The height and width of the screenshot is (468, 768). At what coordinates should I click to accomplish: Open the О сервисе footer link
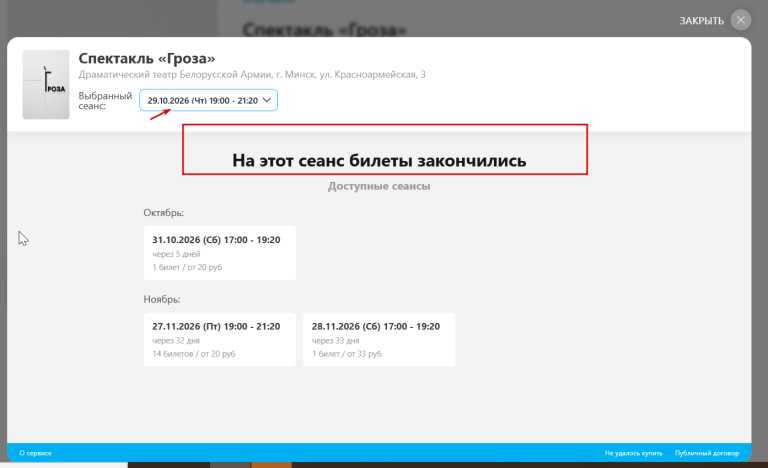click(x=35, y=453)
